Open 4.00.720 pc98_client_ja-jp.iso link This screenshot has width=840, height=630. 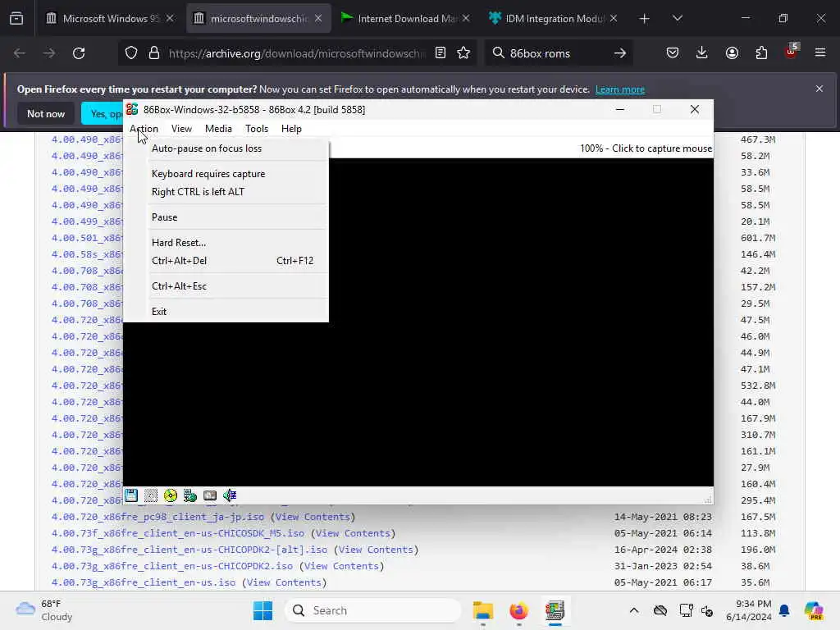[x=157, y=517]
